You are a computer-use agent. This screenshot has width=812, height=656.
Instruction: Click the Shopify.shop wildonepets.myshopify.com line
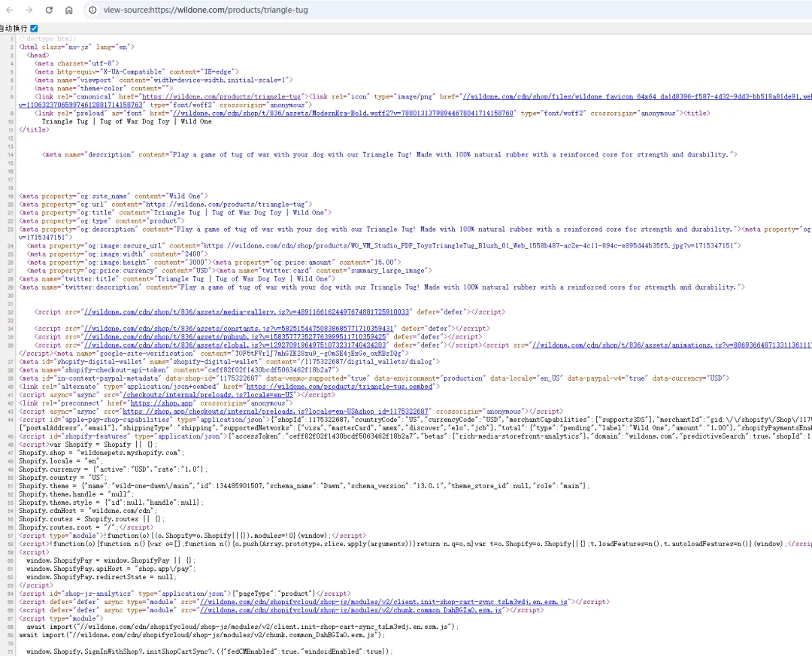point(101,453)
